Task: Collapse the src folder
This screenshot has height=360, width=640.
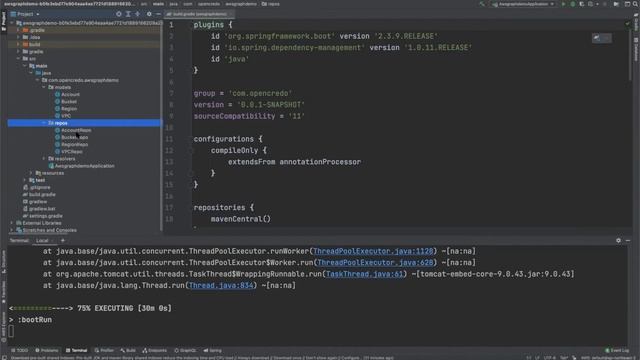Action: (x=18, y=59)
